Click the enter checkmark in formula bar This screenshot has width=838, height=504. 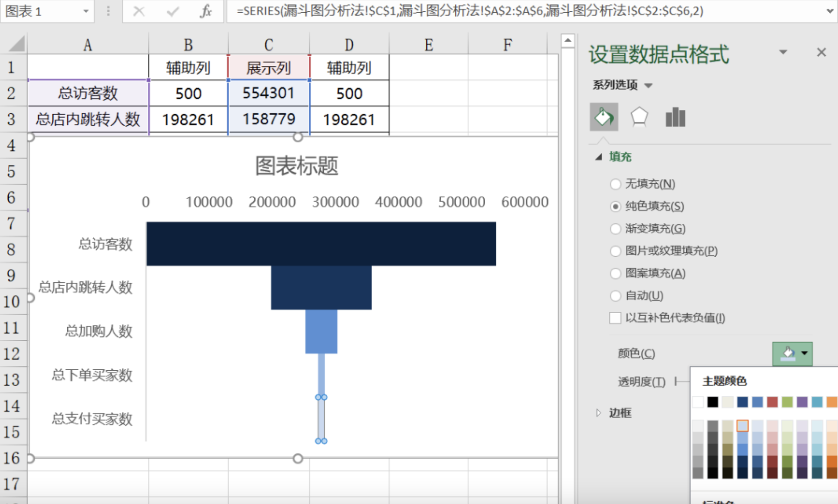tap(172, 11)
